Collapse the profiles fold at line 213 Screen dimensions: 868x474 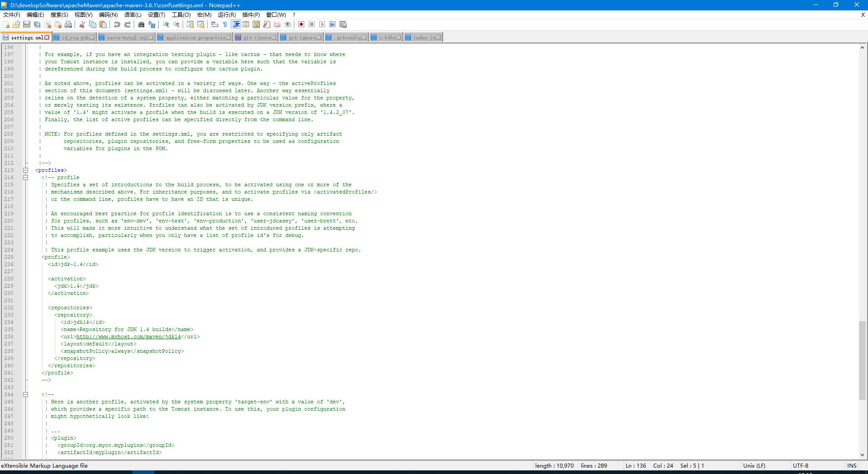[26, 170]
